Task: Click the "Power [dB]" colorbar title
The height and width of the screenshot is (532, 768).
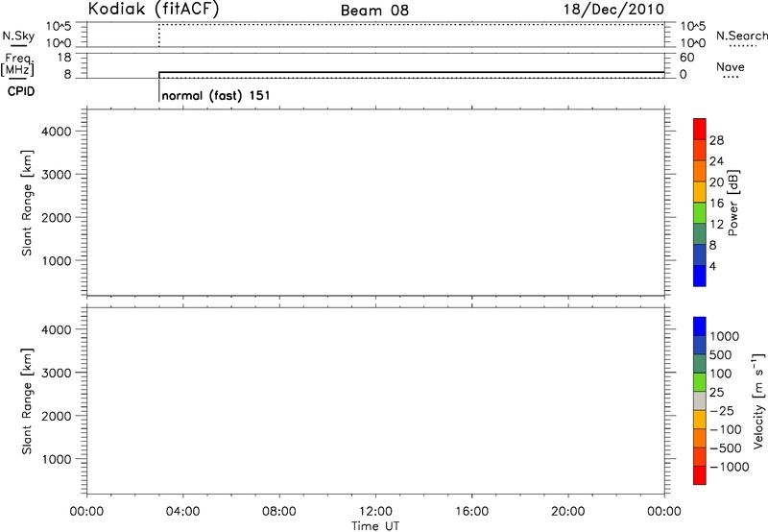Action: click(x=733, y=203)
